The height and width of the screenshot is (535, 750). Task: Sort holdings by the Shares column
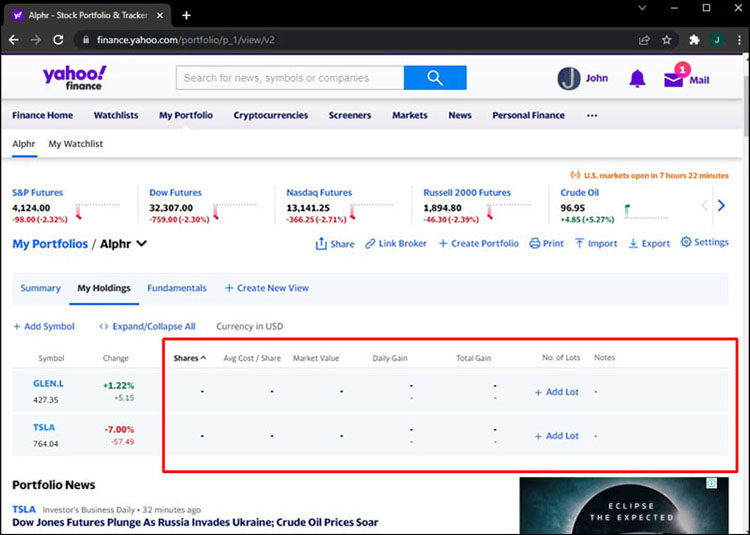(189, 358)
